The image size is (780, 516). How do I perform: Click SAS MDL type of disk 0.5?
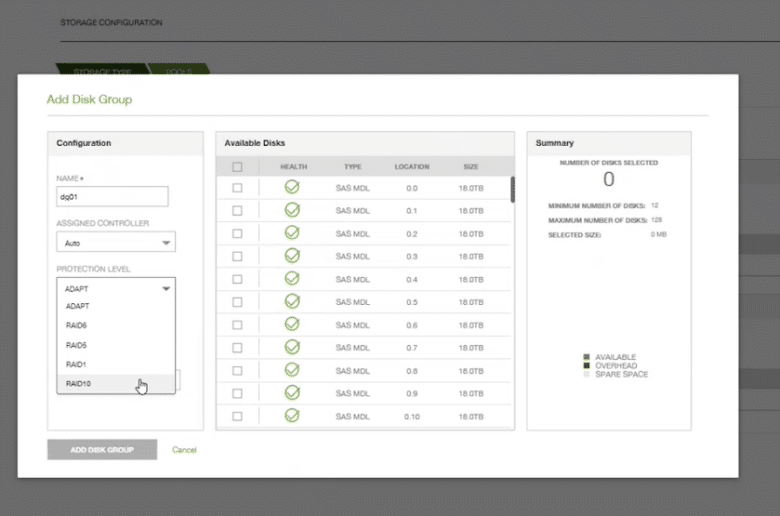[x=352, y=302]
